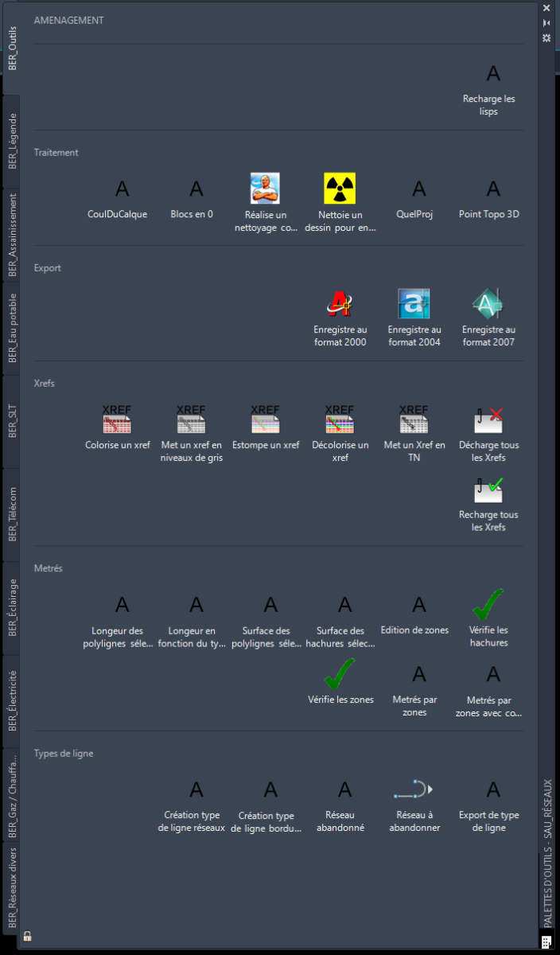Select the CoulDuCalque tool
This screenshot has width=560, height=955.
point(118,199)
